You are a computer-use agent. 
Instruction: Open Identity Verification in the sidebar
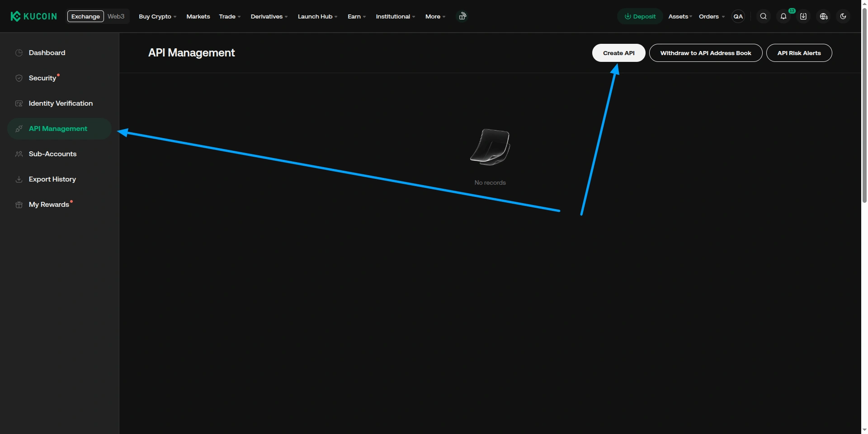[59, 103]
